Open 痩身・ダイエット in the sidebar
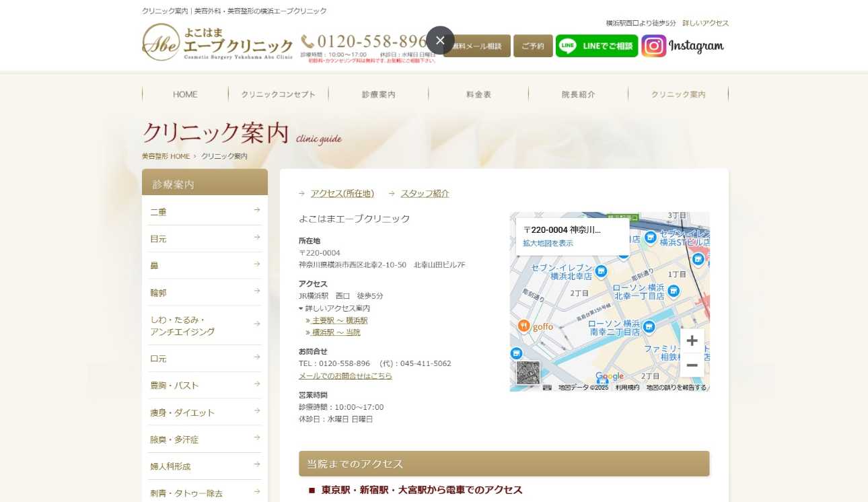The height and width of the screenshot is (502, 868). click(x=205, y=413)
